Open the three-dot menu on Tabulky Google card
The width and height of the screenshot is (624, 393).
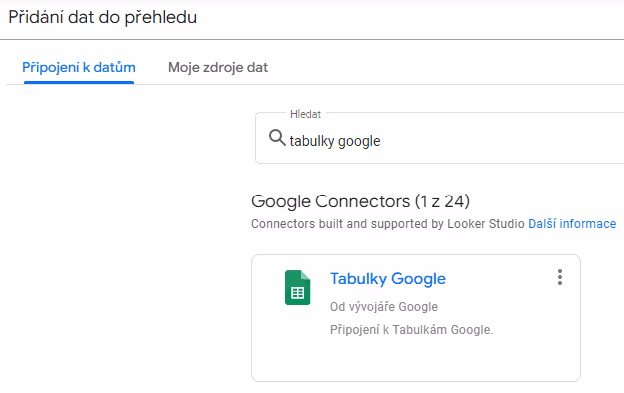coord(560,277)
